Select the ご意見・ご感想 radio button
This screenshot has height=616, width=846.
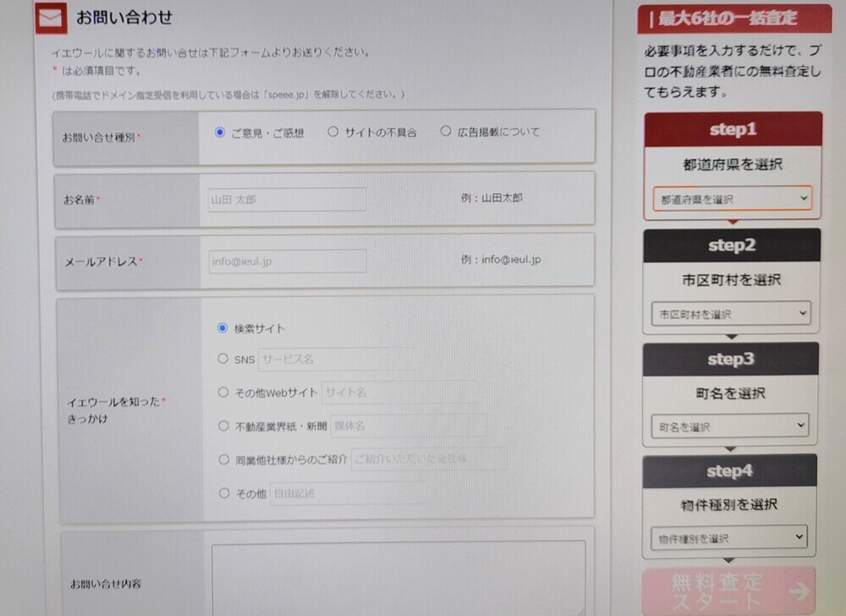(220, 132)
